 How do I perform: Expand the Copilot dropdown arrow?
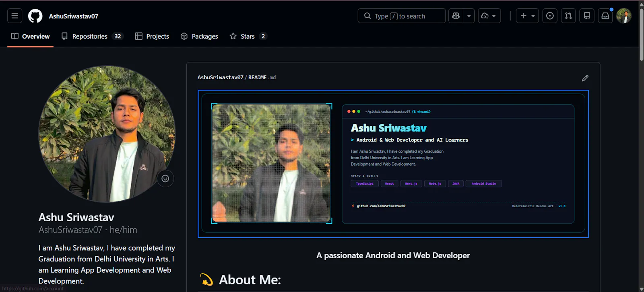[469, 16]
